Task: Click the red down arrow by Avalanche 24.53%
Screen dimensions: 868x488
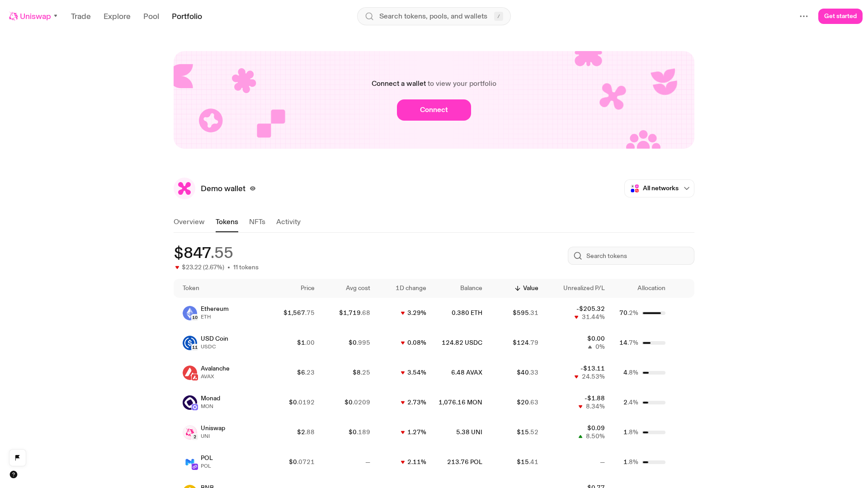Action: tap(576, 377)
